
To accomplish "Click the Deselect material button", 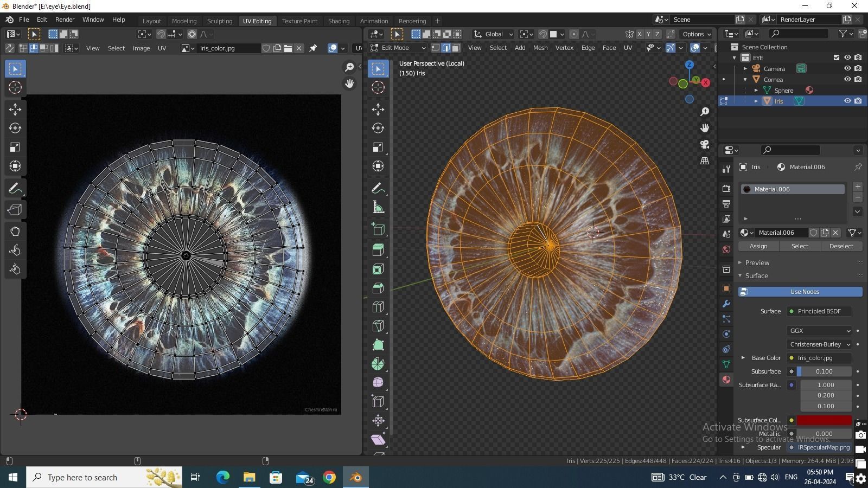I will tap(841, 246).
